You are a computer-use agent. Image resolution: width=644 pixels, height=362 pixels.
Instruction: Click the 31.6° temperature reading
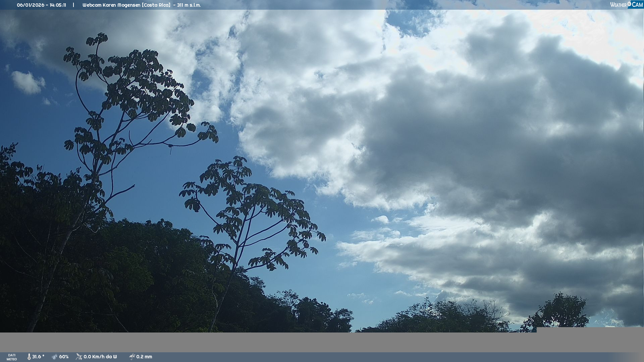pos(38,357)
